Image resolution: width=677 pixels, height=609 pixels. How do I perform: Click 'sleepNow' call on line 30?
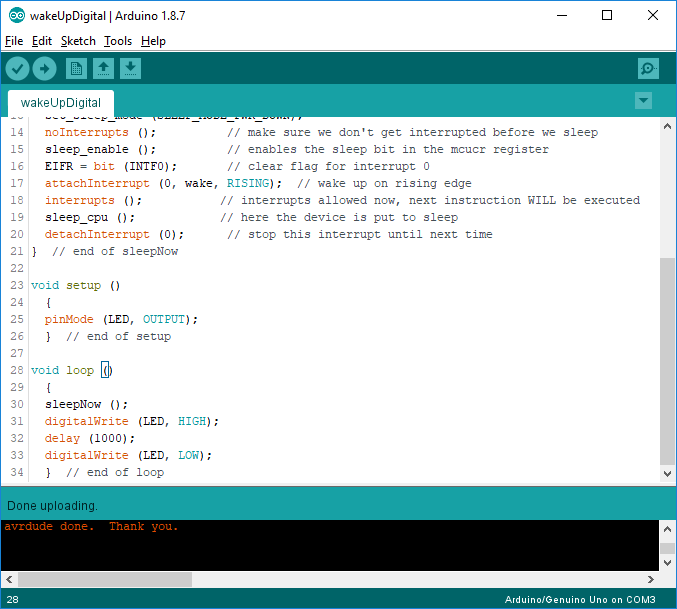point(73,404)
